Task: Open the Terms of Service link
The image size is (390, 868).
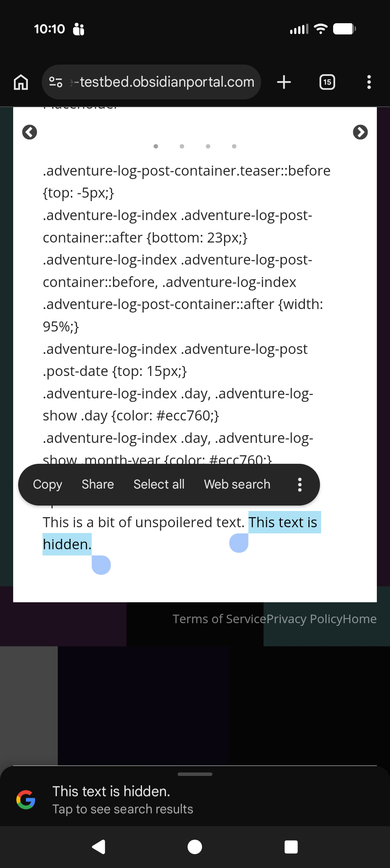Action: (x=219, y=619)
